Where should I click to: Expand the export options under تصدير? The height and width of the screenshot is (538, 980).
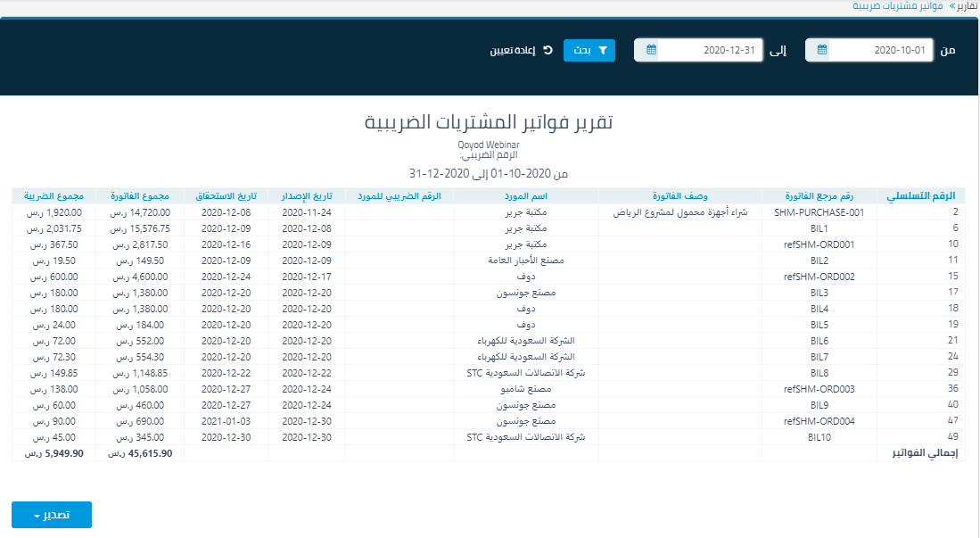tap(51, 515)
